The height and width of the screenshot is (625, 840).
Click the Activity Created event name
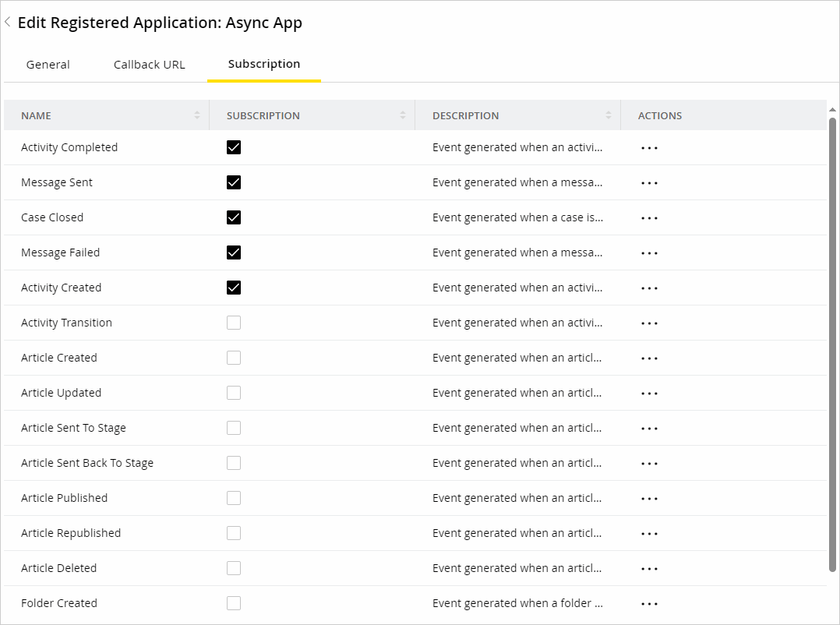[61, 288]
